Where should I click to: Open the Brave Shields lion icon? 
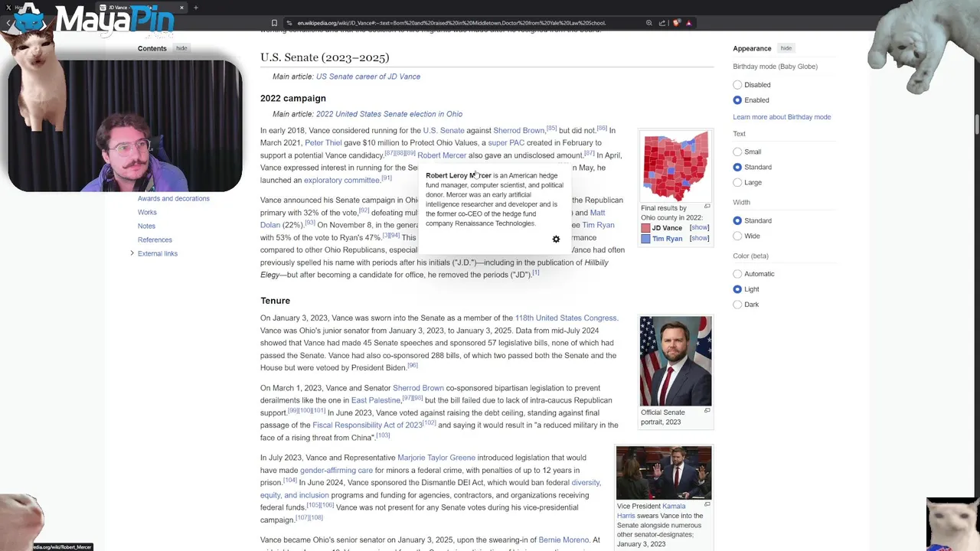point(676,23)
